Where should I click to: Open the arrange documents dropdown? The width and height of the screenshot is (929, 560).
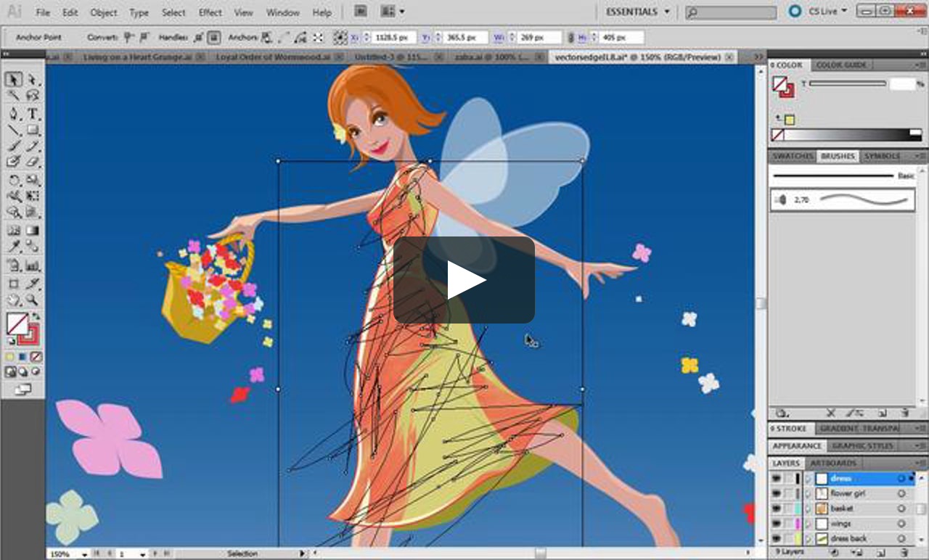click(x=393, y=12)
